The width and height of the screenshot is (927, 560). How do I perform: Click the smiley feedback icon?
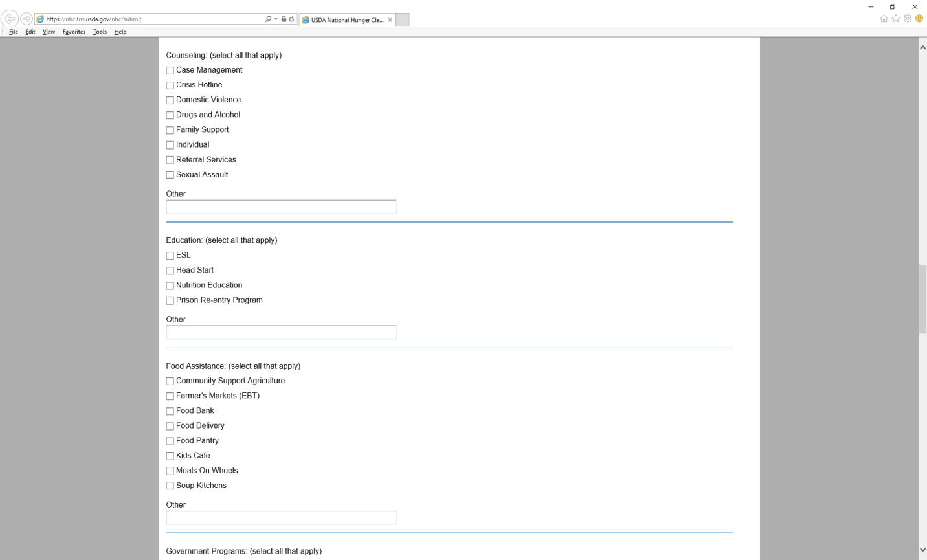[919, 19]
